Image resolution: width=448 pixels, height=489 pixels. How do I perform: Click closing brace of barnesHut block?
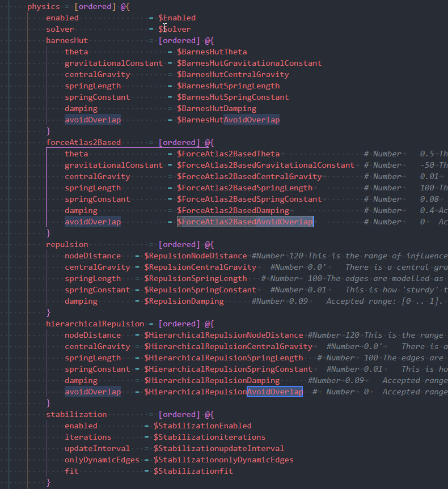pyautogui.click(x=48, y=131)
